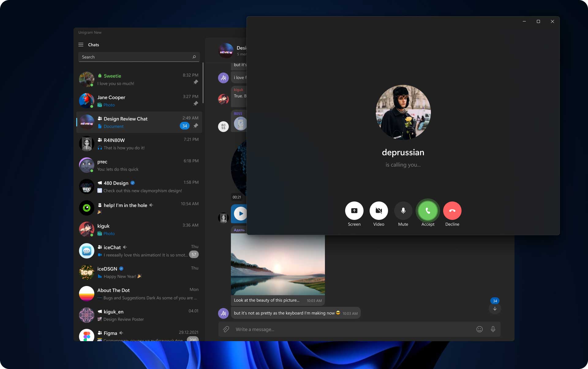Screen dimensions: 588x369
Task: Open the iceDSGN channel
Action: tap(139, 272)
